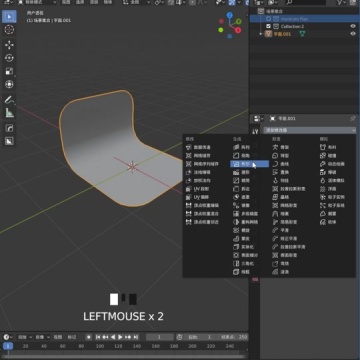The width and height of the screenshot is (360, 360).
Task: Click the pin icon in Properties header
Action: click(x=353, y=119)
